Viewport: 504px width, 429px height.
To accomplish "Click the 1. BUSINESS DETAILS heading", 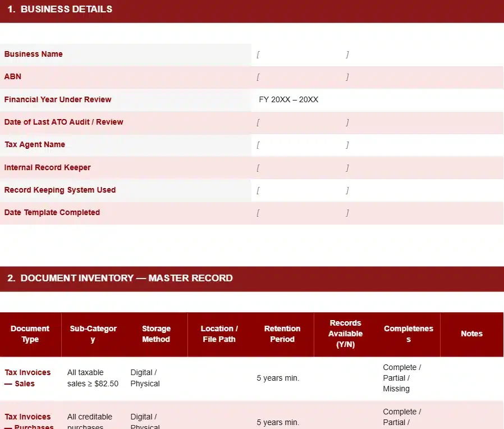I will [x=60, y=10].
